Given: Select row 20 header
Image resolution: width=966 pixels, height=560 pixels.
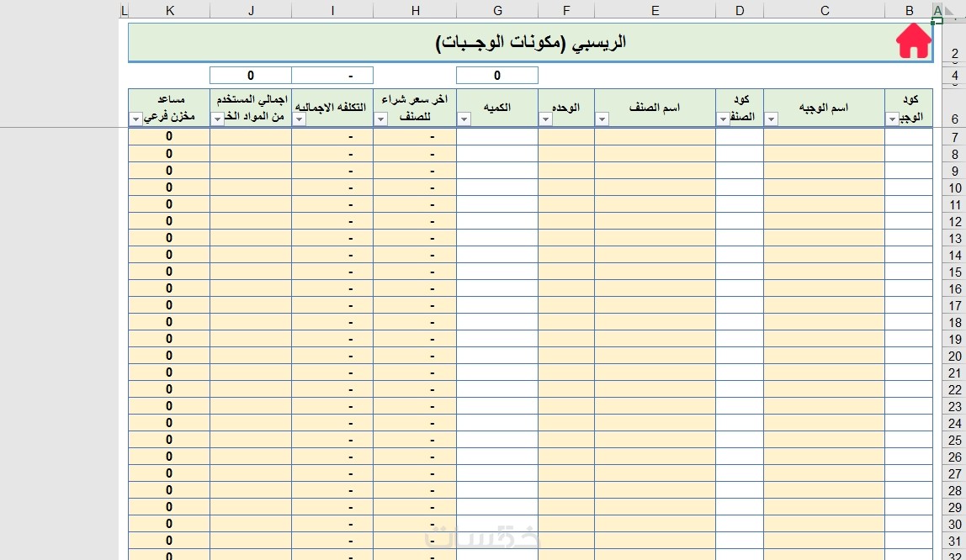Looking at the screenshot, I should [954, 356].
